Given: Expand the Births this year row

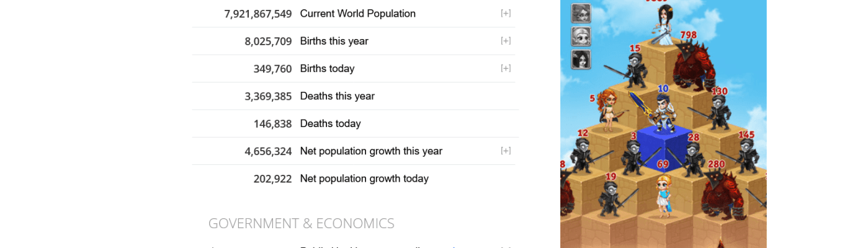Looking at the screenshot, I should click(506, 41).
